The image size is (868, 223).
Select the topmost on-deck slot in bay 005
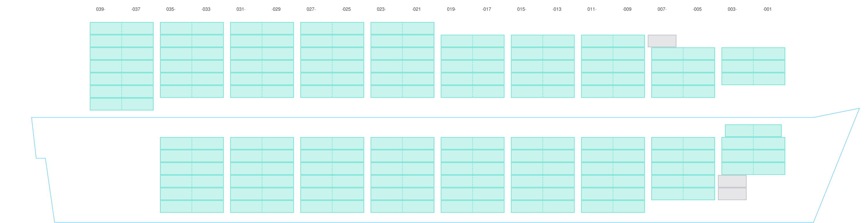pyautogui.click(x=699, y=54)
